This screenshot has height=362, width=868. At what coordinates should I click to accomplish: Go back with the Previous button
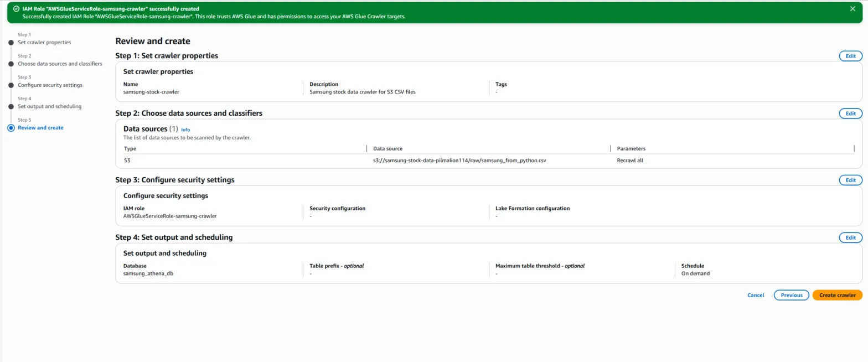pyautogui.click(x=792, y=295)
